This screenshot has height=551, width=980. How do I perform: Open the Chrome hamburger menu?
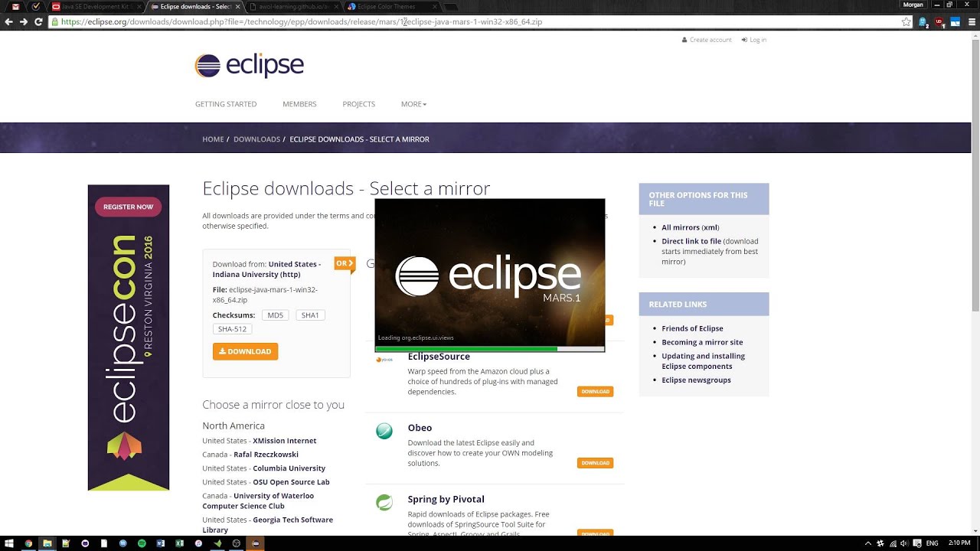972,21
